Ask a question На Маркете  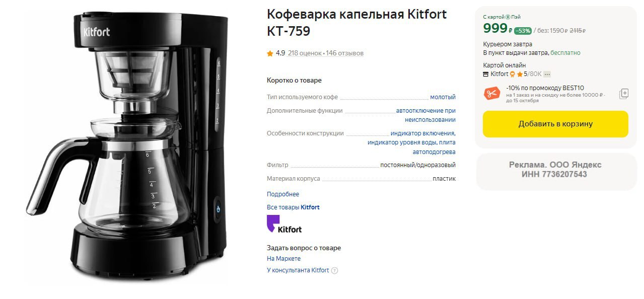coord(283,259)
